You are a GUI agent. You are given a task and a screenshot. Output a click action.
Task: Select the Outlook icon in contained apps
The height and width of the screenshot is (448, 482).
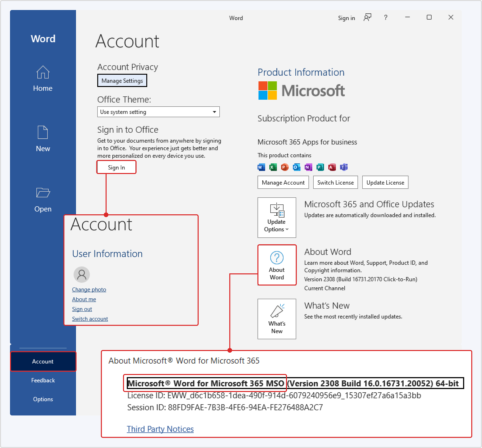click(296, 167)
